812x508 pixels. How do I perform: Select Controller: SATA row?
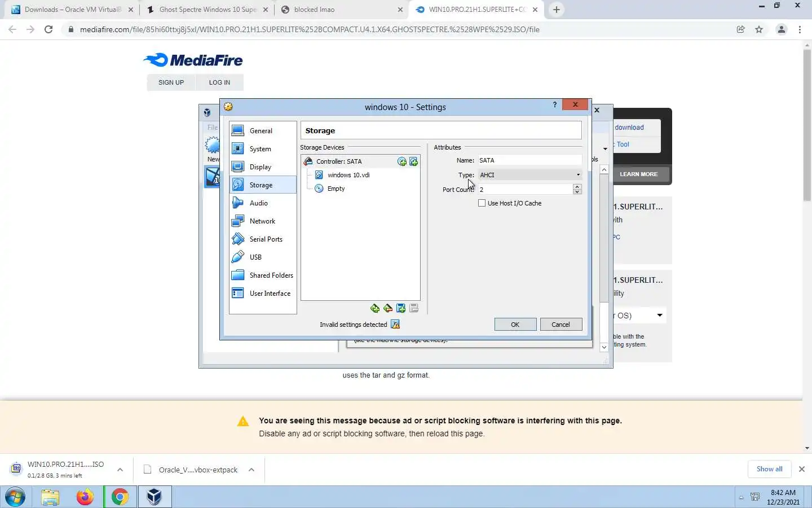tap(360, 161)
